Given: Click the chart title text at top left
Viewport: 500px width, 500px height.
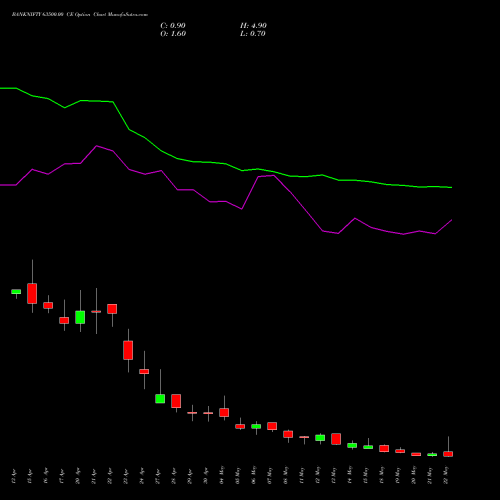Looking at the screenshot, I should coord(80,15).
